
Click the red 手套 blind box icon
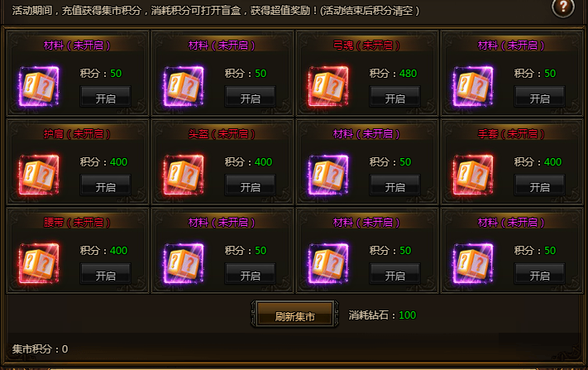click(473, 175)
